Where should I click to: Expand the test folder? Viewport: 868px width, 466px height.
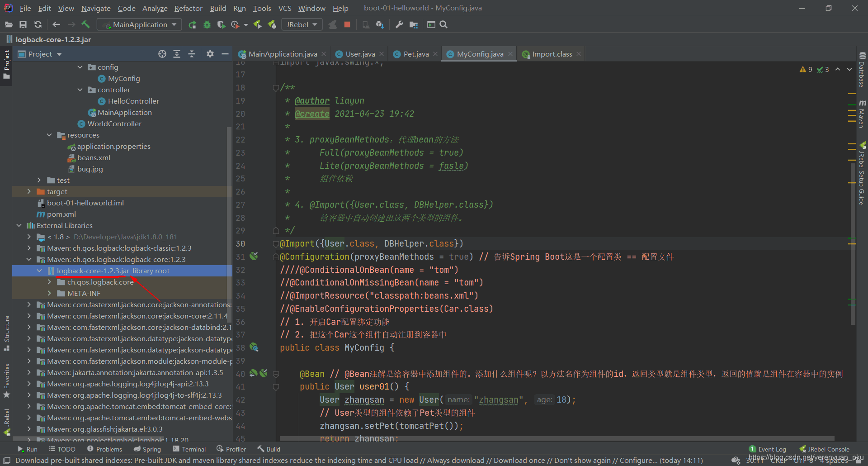39,180
